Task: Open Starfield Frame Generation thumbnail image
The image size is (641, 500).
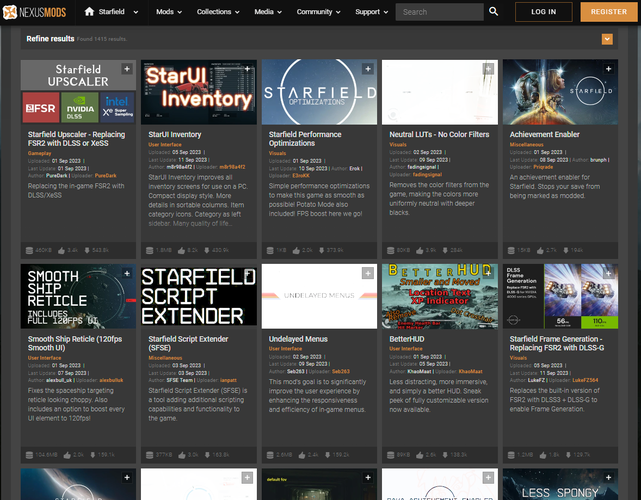Action: tap(560, 296)
